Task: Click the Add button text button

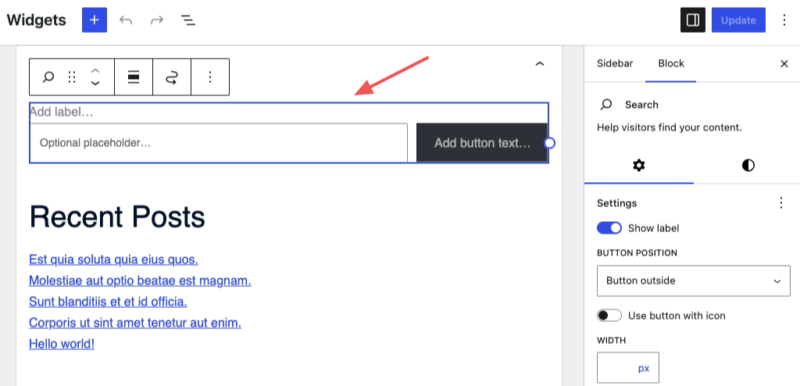Action: tap(482, 143)
